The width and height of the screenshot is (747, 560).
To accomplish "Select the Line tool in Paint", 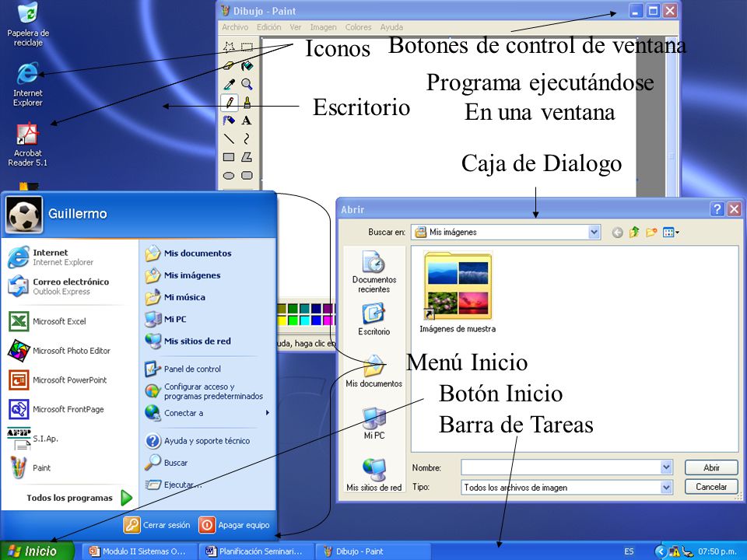I will click(x=229, y=138).
